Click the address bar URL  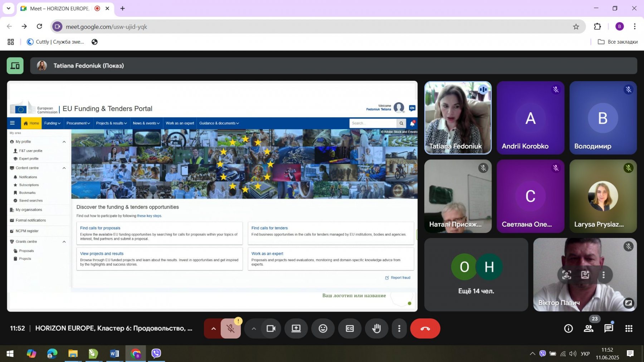106,27
